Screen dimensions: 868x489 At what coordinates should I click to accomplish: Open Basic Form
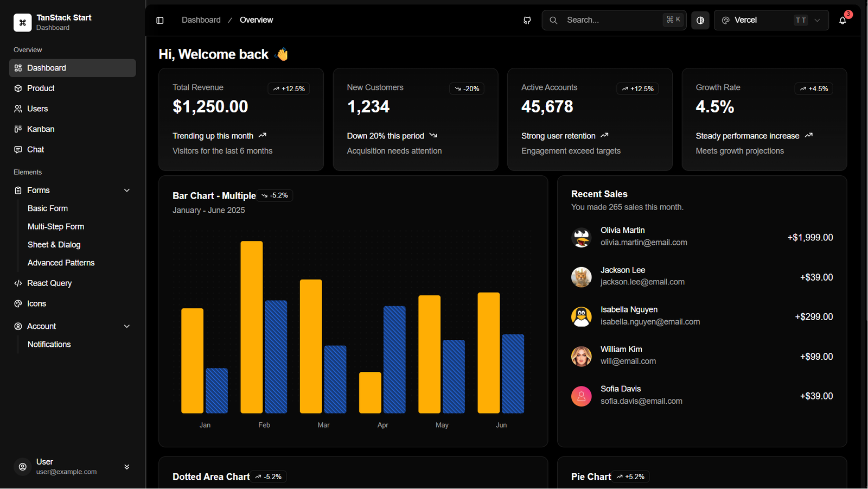tap(48, 208)
